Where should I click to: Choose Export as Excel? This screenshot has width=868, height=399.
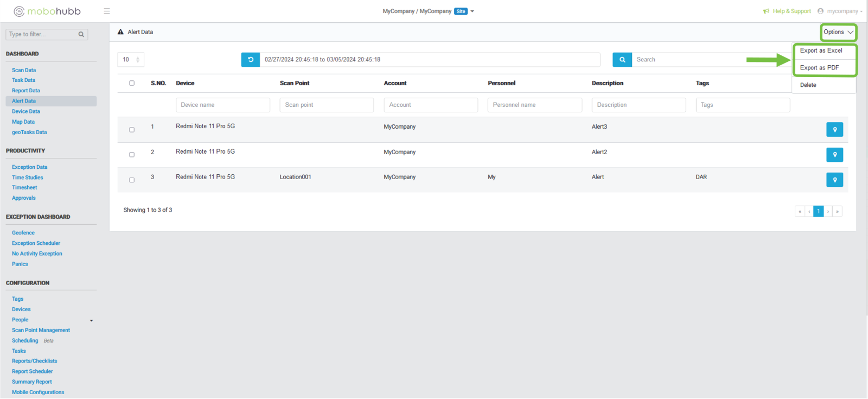821,50
